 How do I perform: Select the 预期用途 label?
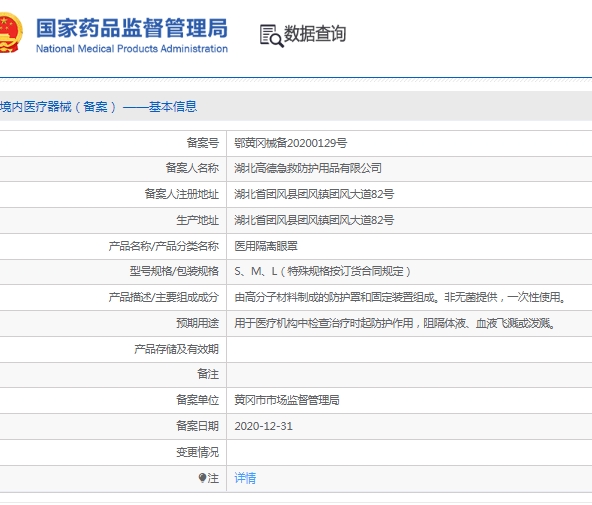[197, 323]
